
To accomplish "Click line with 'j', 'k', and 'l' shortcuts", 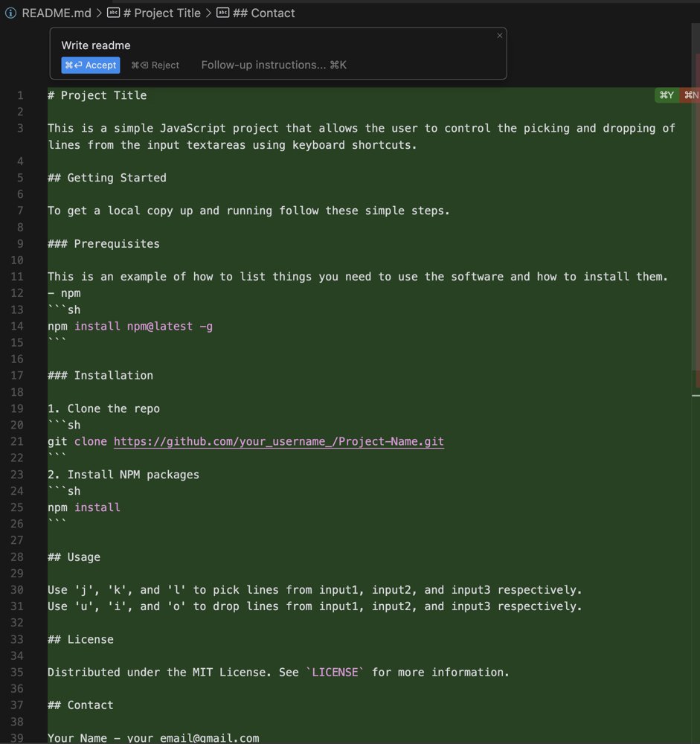I will pyautogui.click(x=315, y=590).
